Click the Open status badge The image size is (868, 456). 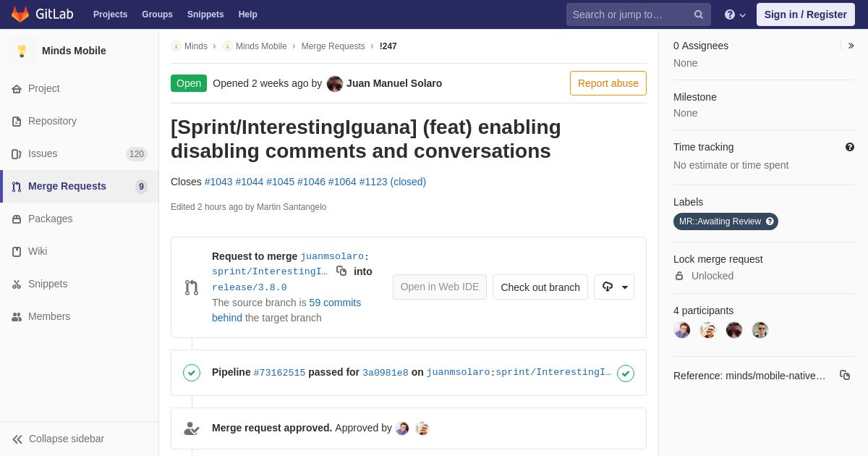(189, 83)
